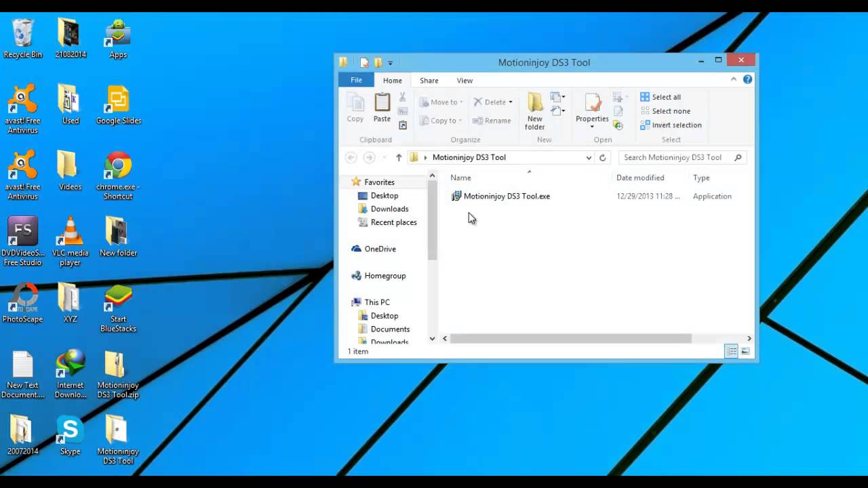The width and height of the screenshot is (868, 488).
Task: Select the DVDVideoSoft Free Studio icon
Action: [x=22, y=242]
